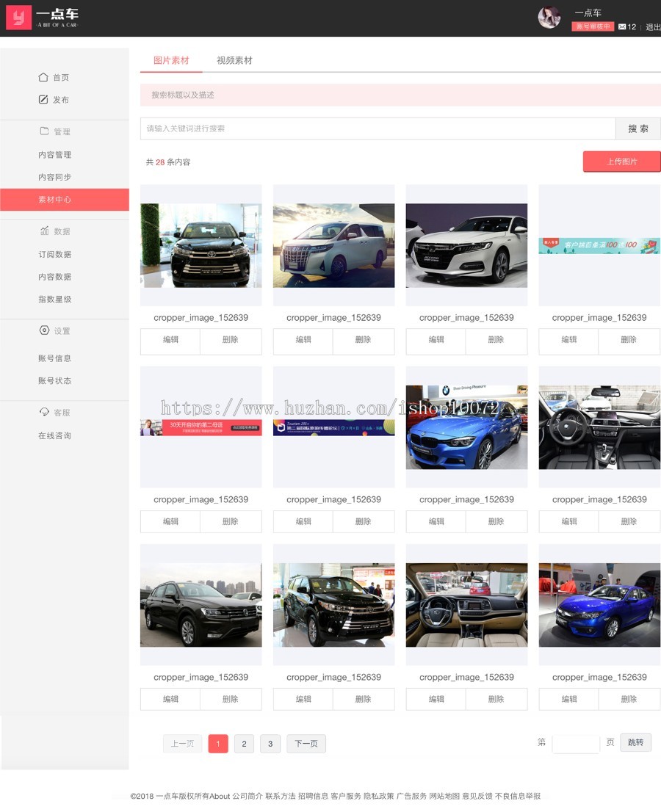
Task: Select page 2 in pagination
Action: (x=244, y=743)
